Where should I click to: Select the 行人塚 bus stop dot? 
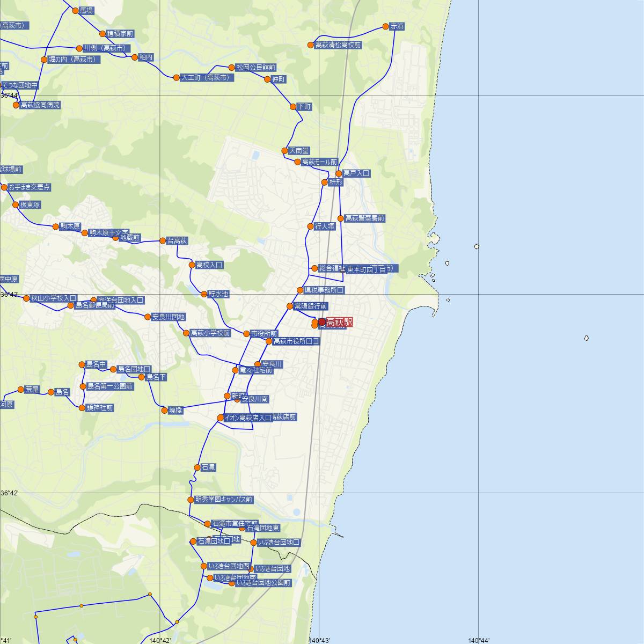click(x=310, y=226)
